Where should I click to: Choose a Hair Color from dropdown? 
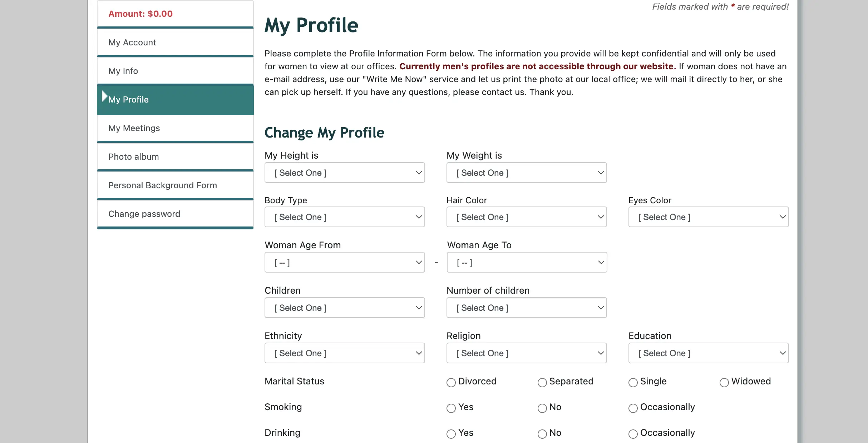point(526,217)
